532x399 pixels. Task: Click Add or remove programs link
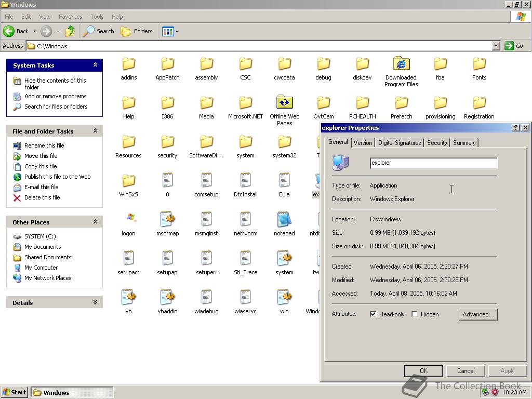(55, 96)
